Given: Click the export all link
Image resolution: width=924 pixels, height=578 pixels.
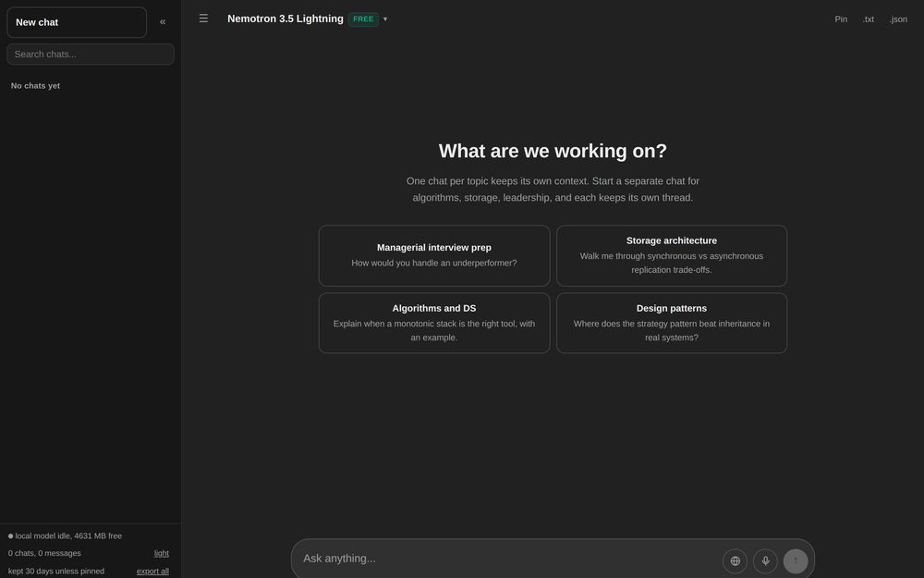Looking at the screenshot, I should point(152,571).
